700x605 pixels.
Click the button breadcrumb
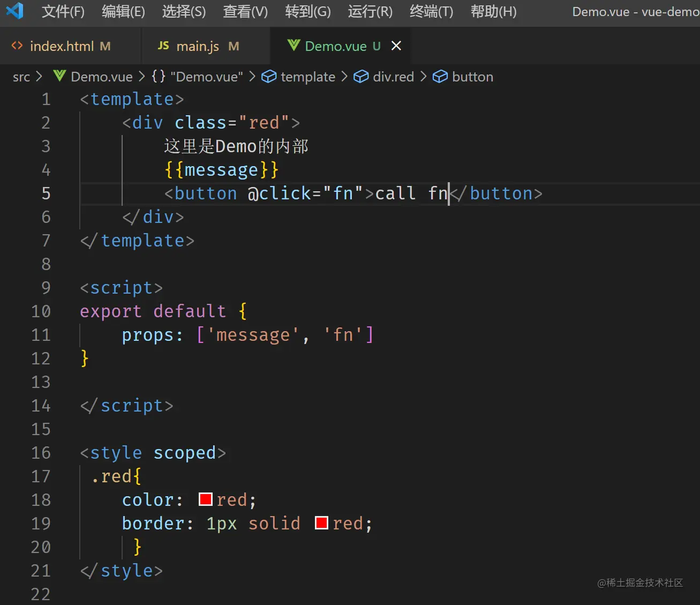pyautogui.click(x=473, y=77)
